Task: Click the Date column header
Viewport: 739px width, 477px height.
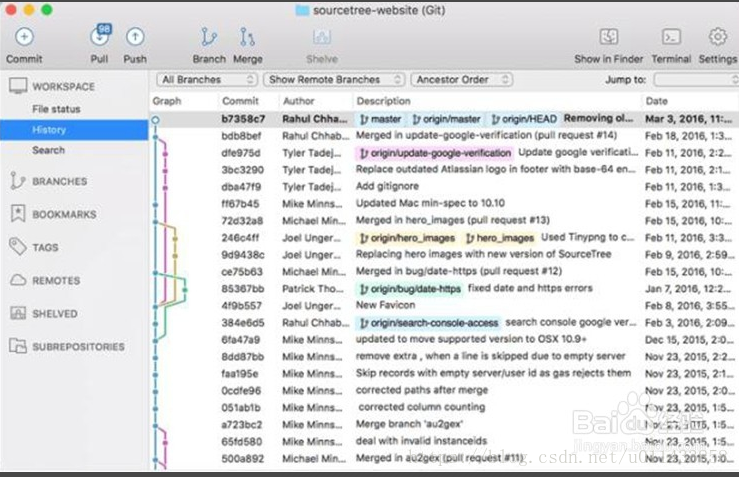Action: point(657,101)
